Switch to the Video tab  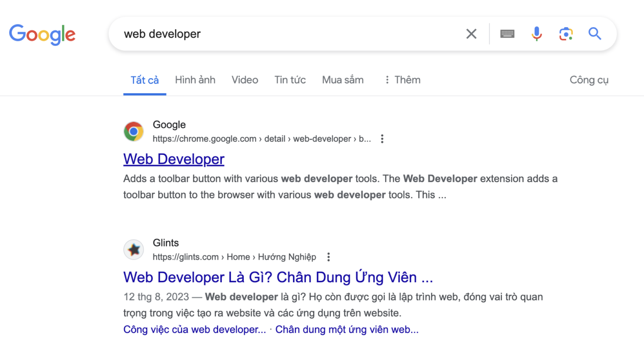coord(245,80)
